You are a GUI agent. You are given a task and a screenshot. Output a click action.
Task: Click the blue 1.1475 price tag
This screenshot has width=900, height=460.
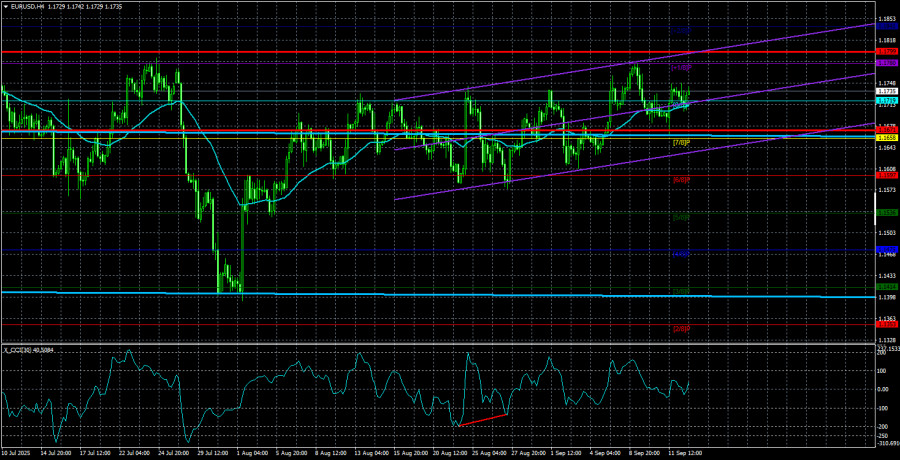(885, 249)
